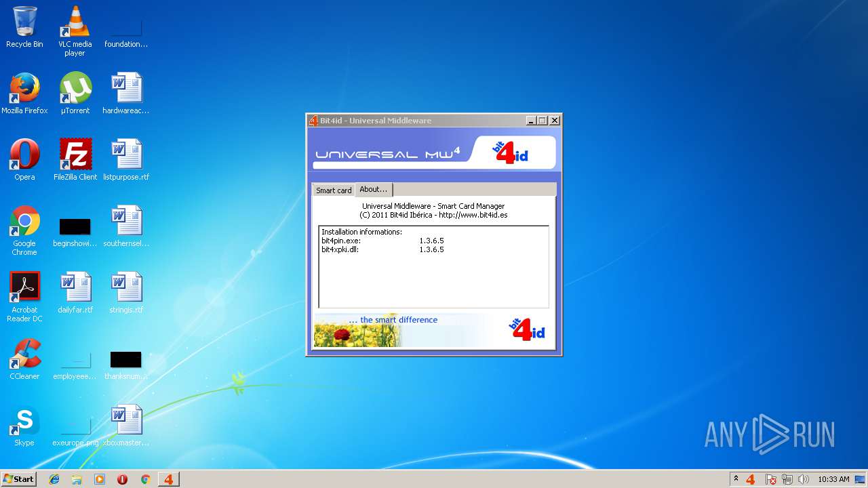Click the Bit4id taskbar button
Image resolution: width=868 pixels, height=488 pixels.
coord(168,479)
